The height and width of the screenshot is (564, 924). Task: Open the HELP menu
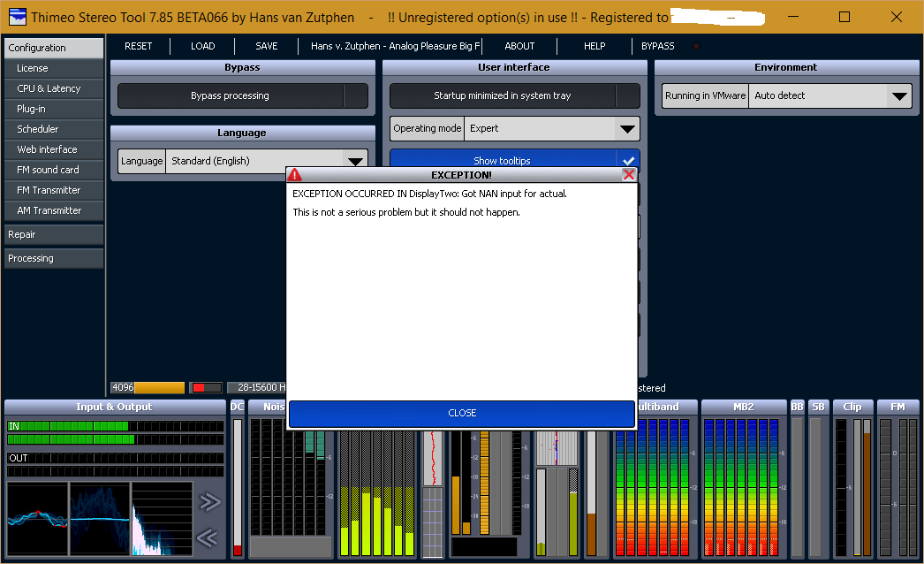pyautogui.click(x=595, y=46)
